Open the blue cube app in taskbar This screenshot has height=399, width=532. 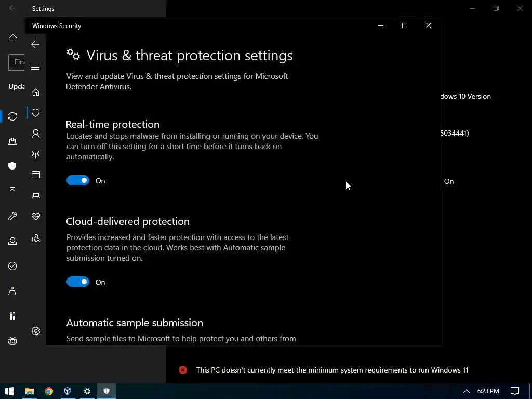pos(68,391)
